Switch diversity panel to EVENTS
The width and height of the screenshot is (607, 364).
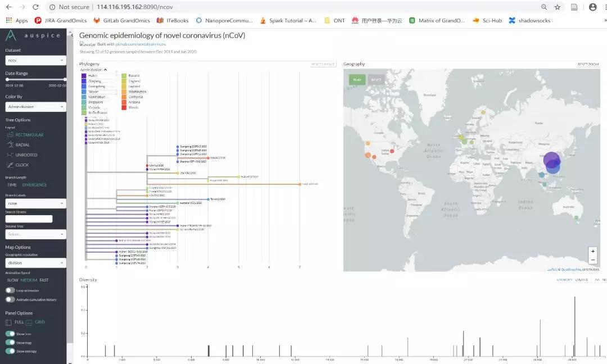[x=582, y=280]
